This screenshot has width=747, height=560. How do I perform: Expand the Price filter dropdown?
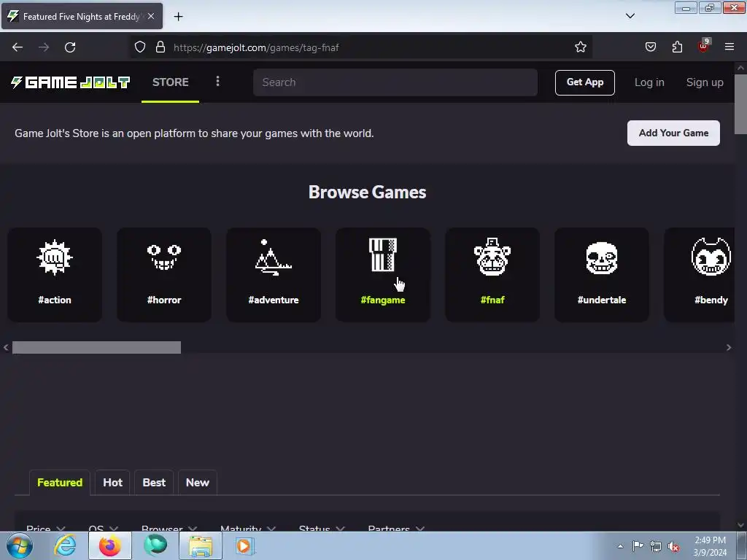coord(46,528)
